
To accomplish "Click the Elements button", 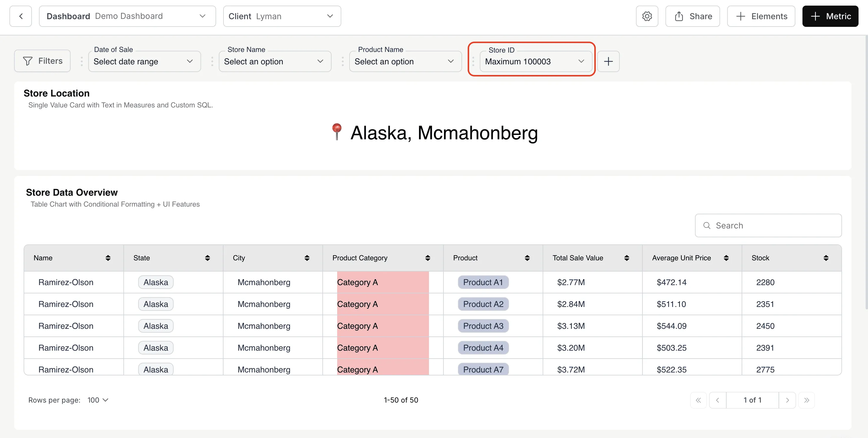I will coord(761,16).
